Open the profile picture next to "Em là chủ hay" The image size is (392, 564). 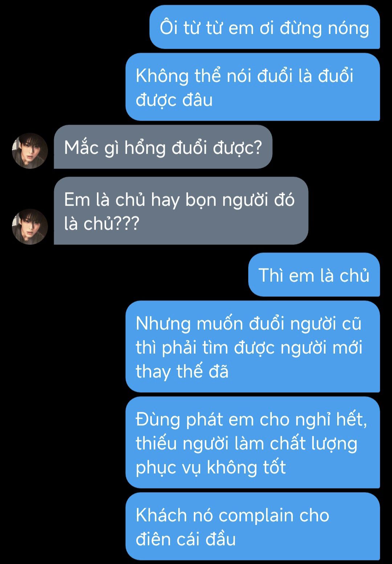[30, 227]
